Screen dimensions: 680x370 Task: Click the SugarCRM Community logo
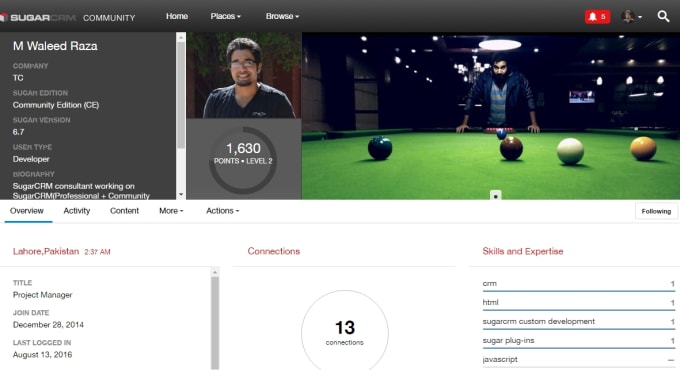(68, 17)
